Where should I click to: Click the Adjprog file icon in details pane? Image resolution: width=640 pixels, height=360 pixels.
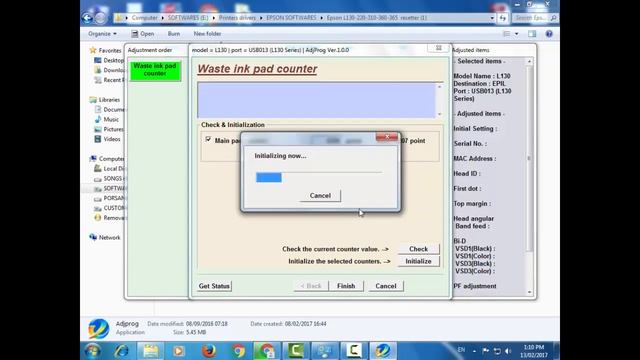pos(98,328)
